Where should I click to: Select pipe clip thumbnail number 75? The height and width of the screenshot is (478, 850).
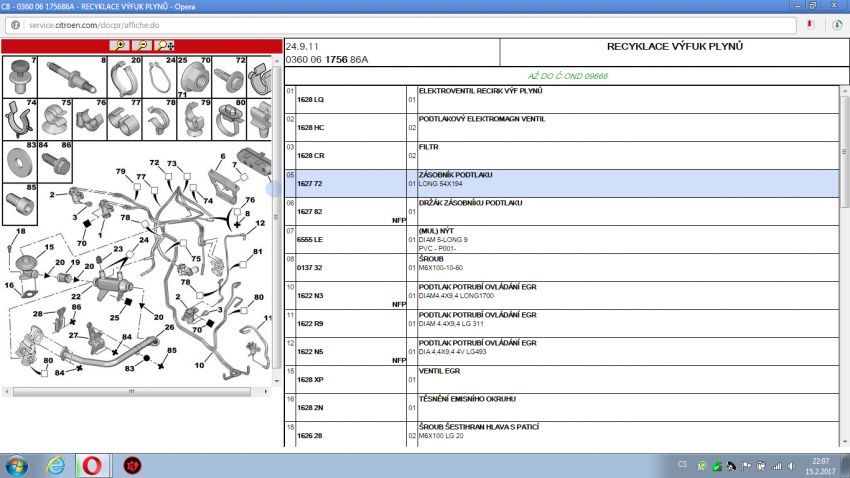coord(55,119)
